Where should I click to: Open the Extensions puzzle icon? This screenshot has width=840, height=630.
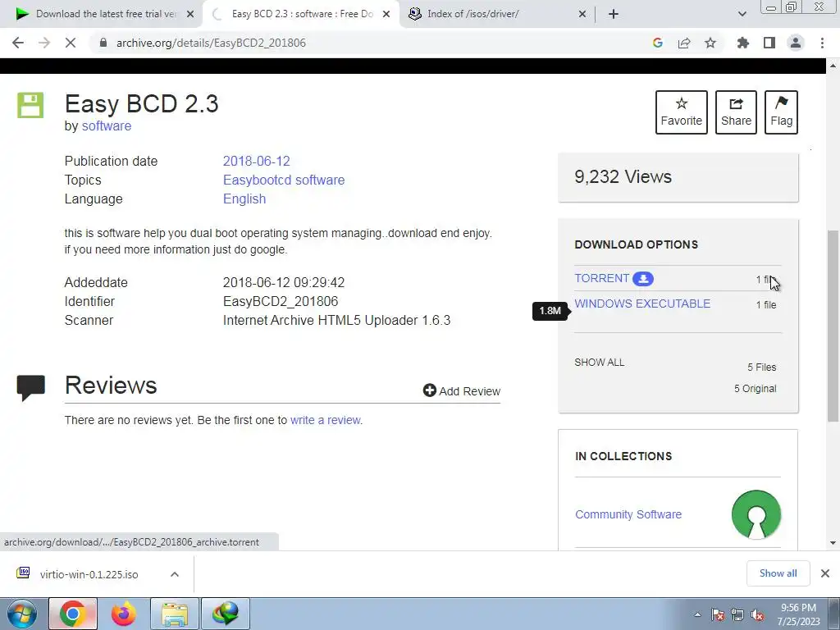tap(743, 43)
